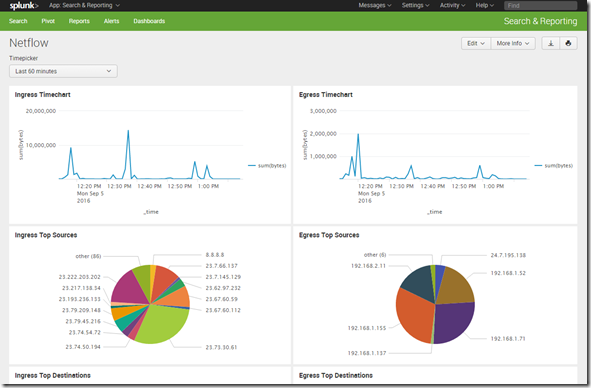Click the 23.74.50.194 label

[83, 347]
